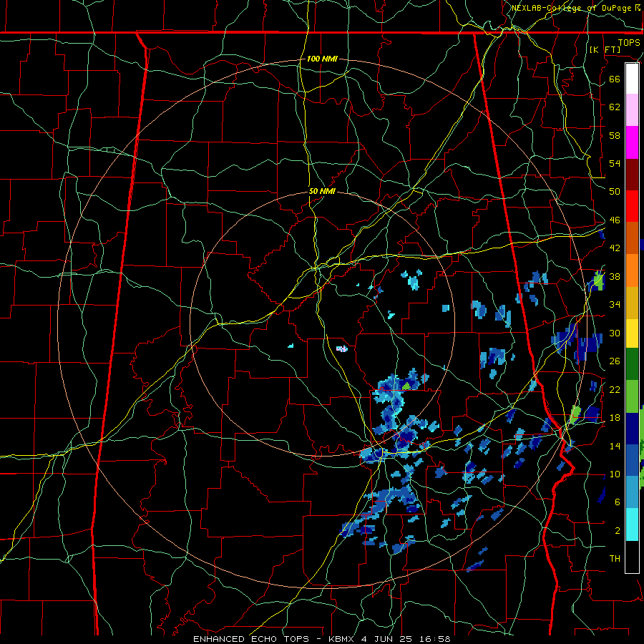Click the NEXLAB-College of DuPage credit text
644x644 pixels.
(576, 8)
